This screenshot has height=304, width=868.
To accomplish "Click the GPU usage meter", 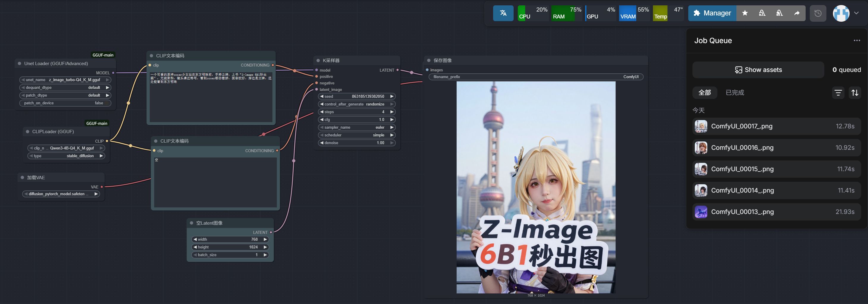I will pyautogui.click(x=601, y=13).
